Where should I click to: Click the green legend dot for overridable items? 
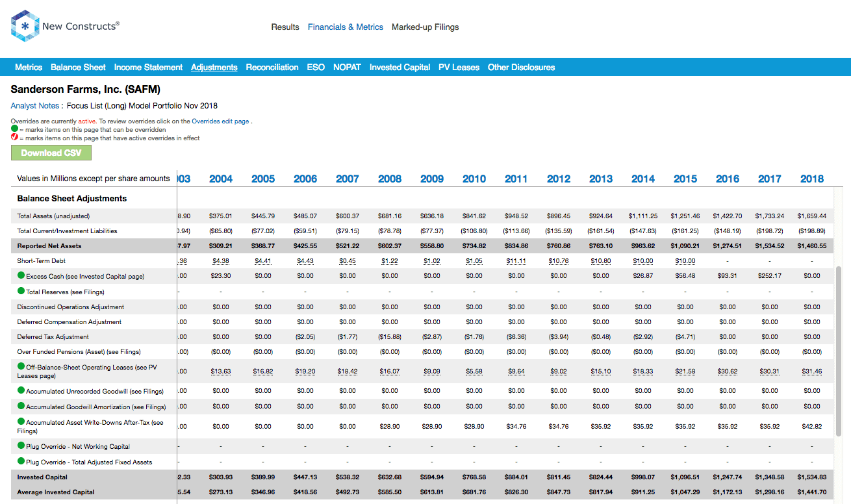[x=14, y=129]
